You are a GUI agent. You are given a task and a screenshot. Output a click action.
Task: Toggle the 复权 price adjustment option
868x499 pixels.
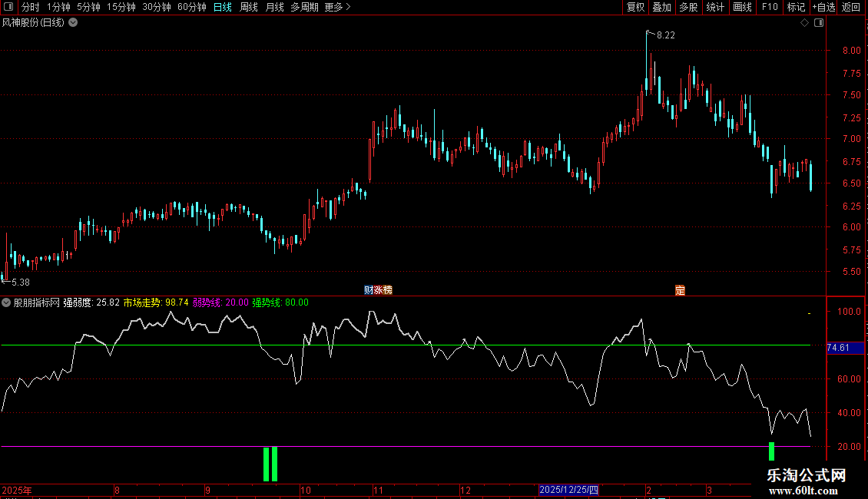click(635, 7)
